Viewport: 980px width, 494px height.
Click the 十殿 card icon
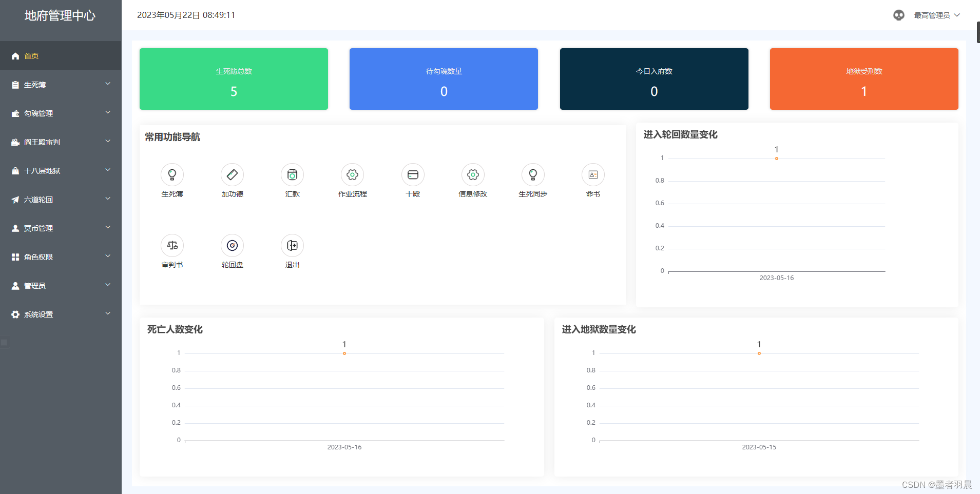coord(412,174)
